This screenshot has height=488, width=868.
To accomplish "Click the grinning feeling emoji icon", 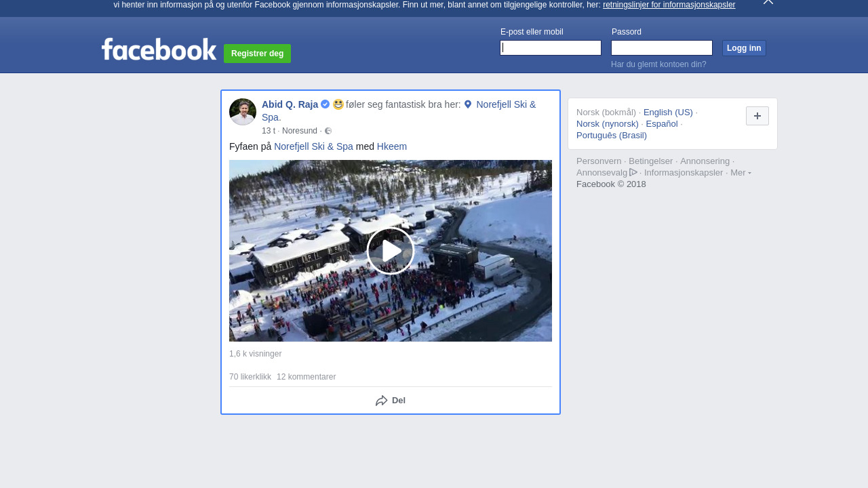I will click(x=338, y=104).
